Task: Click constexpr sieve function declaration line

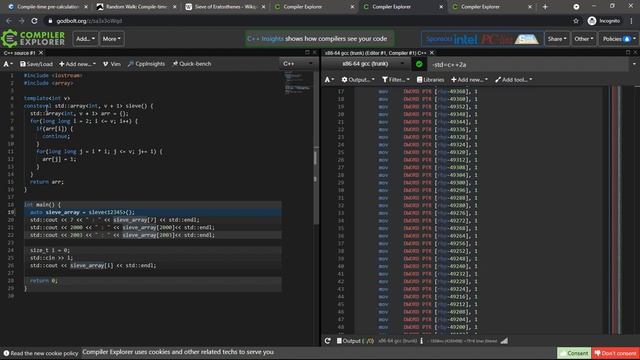Action: click(x=89, y=106)
